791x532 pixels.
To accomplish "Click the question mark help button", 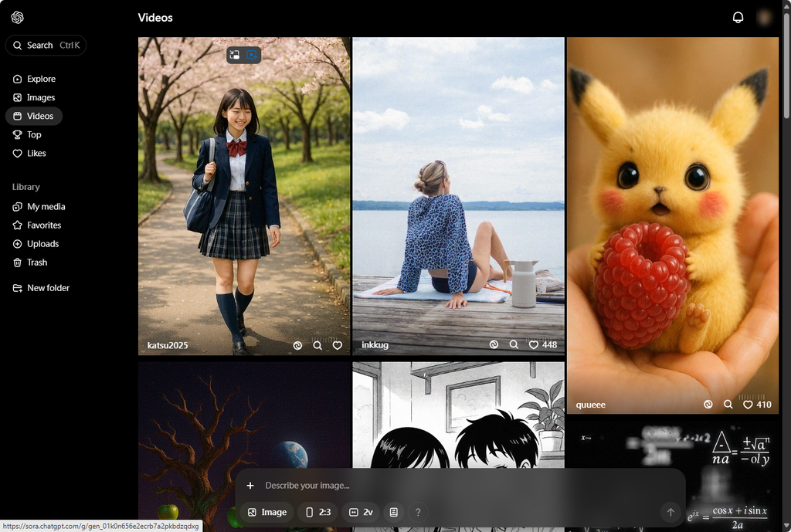I will [x=418, y=513].
